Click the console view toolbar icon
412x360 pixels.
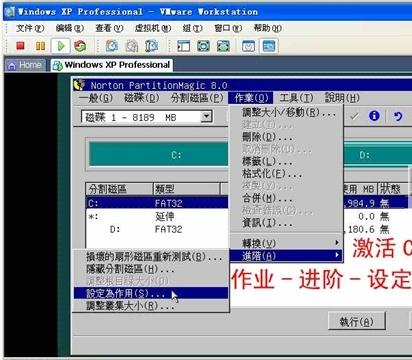click(x=269, y=46)
